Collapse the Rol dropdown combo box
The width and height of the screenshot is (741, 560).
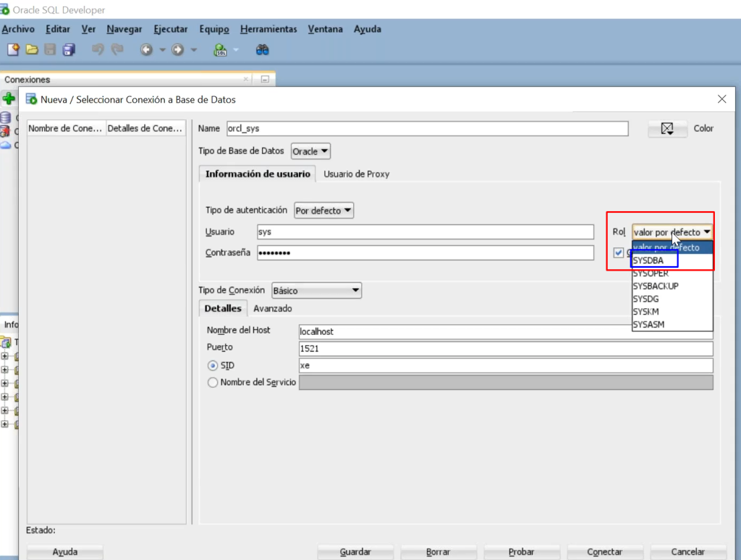[672, 232]
